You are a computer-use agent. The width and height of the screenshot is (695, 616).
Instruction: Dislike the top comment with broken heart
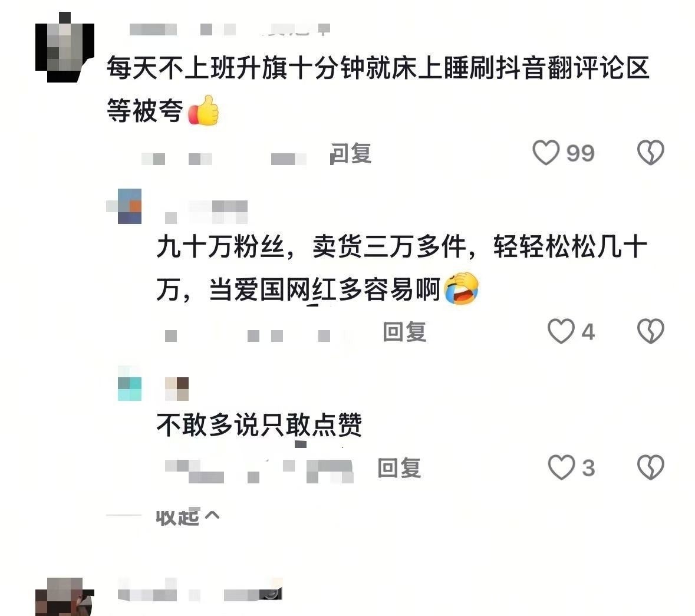[650, 153]
